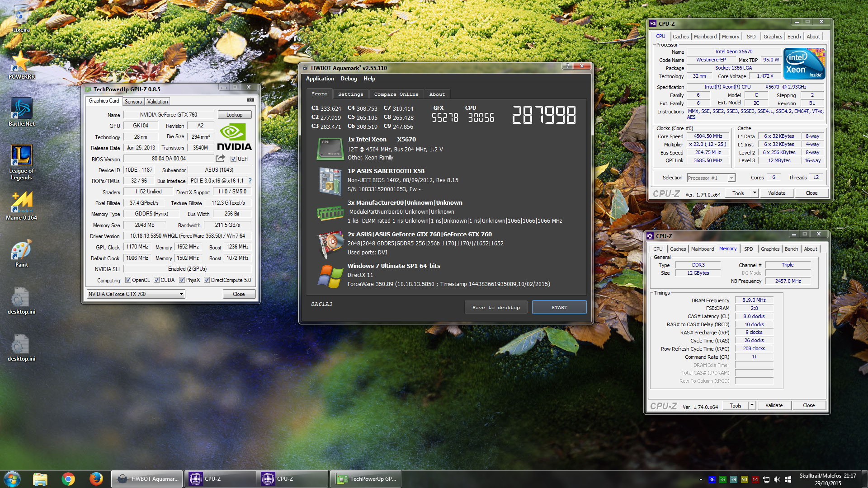The height and width of the screenshot is (488, 868).
Task: Click the GPU-Z BIOS export share icon
Action: point(220,159)
